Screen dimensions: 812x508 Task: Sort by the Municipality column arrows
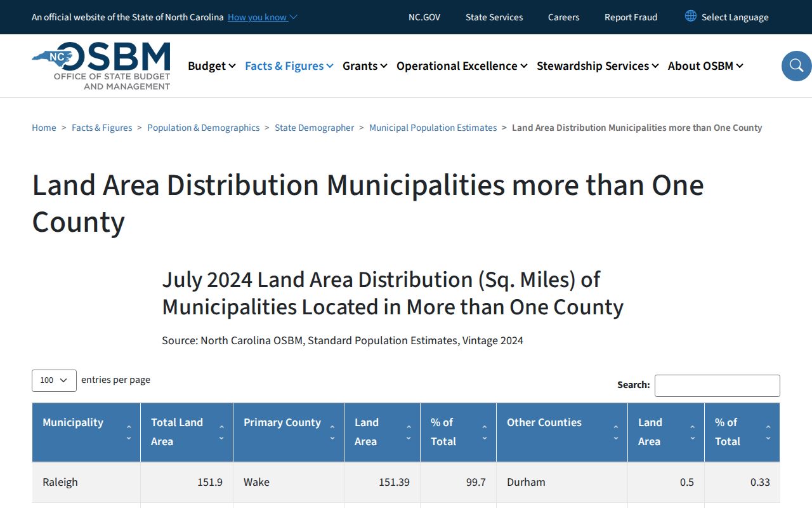pyautogui.click(x=129, y=432)
